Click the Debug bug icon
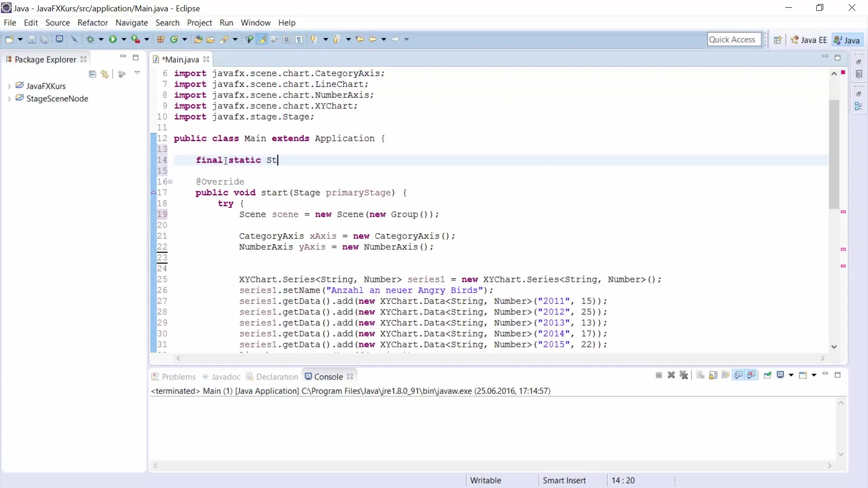 (x=90, y=39)
